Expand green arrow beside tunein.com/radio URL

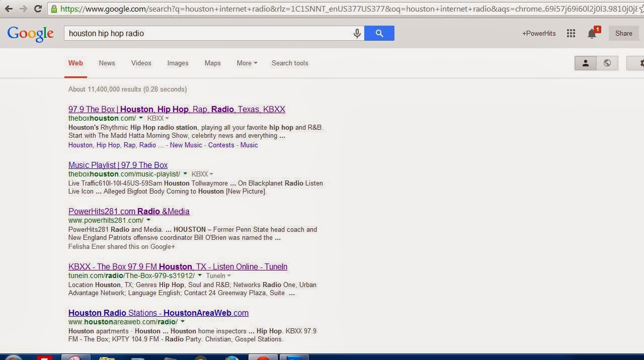[x=200, y=276]
